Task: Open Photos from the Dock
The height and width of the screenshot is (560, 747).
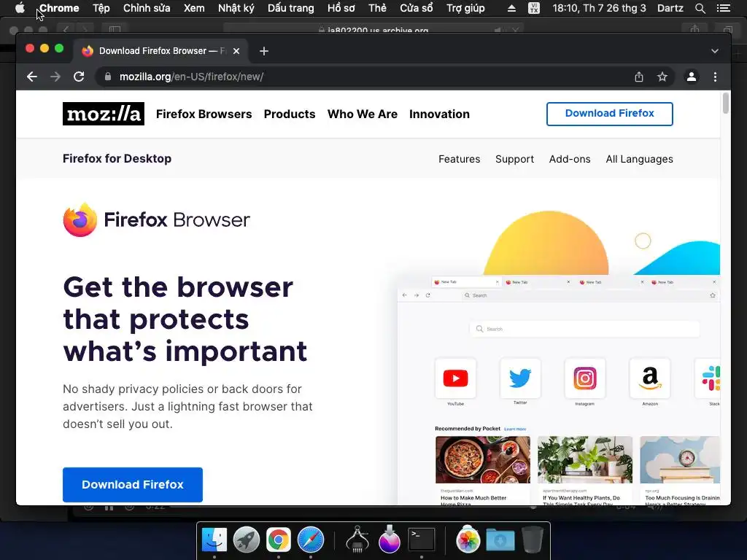Action: coord(468,540)
